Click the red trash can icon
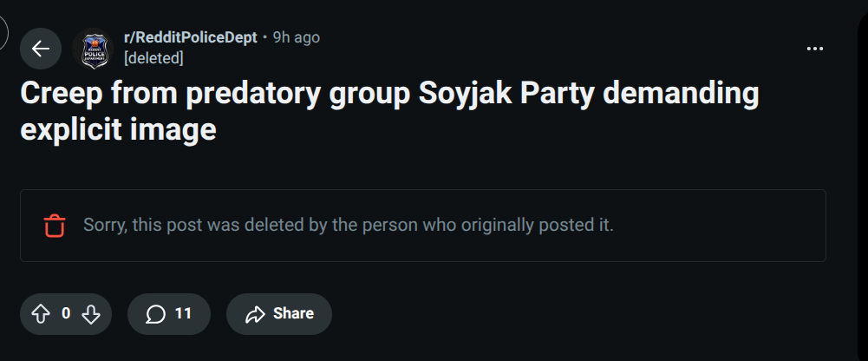Viewport: 868px width, 361px height. (x=55, y=226)
